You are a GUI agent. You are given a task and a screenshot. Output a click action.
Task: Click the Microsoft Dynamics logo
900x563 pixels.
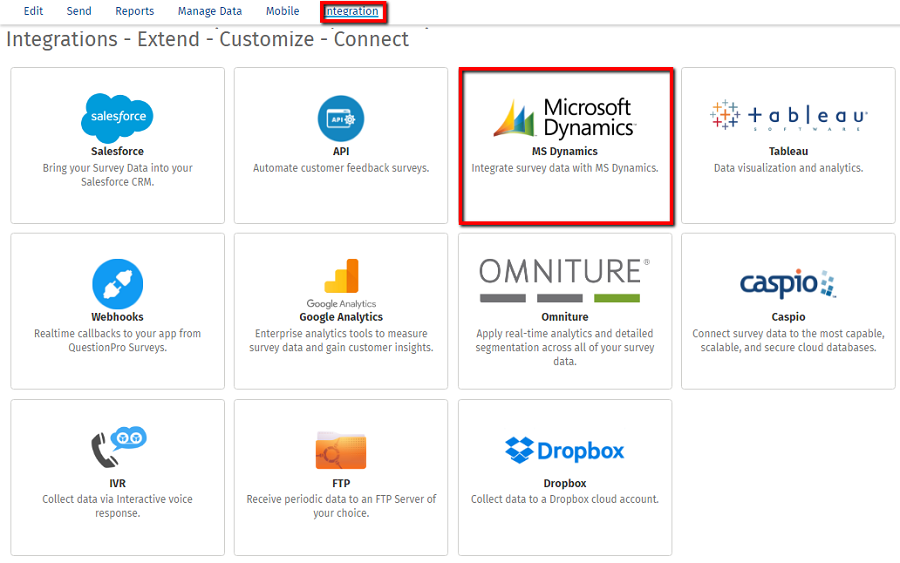point(565,118)
